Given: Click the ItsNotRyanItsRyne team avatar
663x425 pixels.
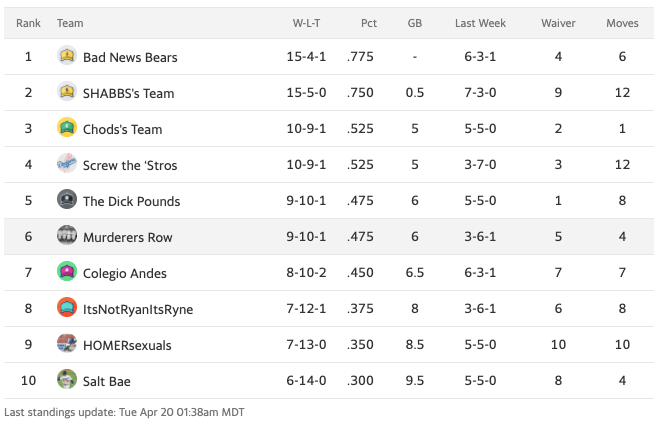Looking at the screenshot, I should coord(67,308).
